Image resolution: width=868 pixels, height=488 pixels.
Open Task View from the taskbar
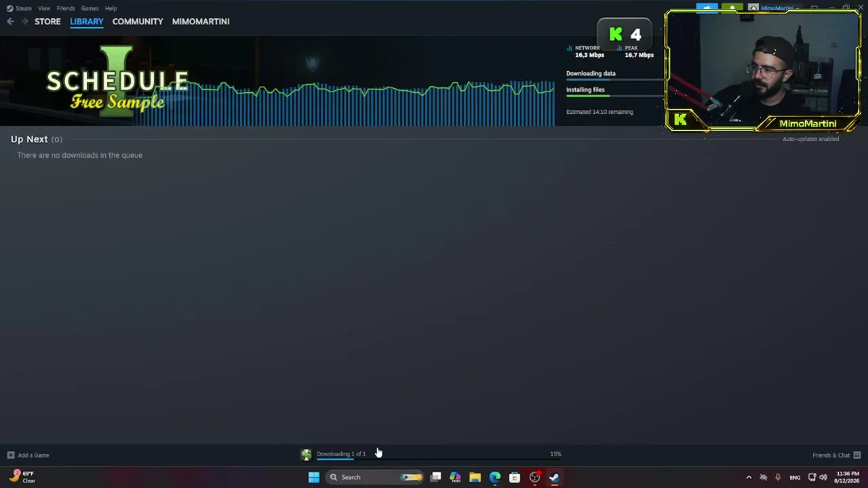click(x=436, y=477)
